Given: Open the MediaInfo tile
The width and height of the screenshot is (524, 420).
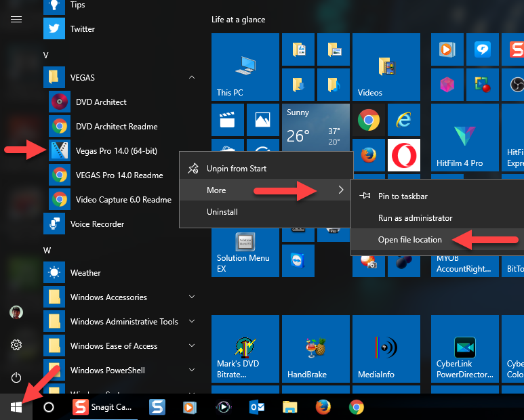Looking at the screenshot, I should tap(386, 349).
